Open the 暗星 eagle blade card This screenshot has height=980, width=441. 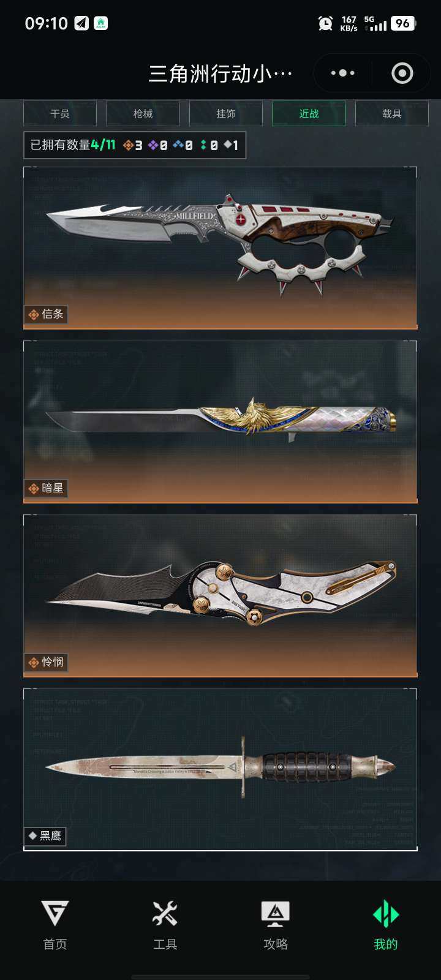click(x=221, y=422)
